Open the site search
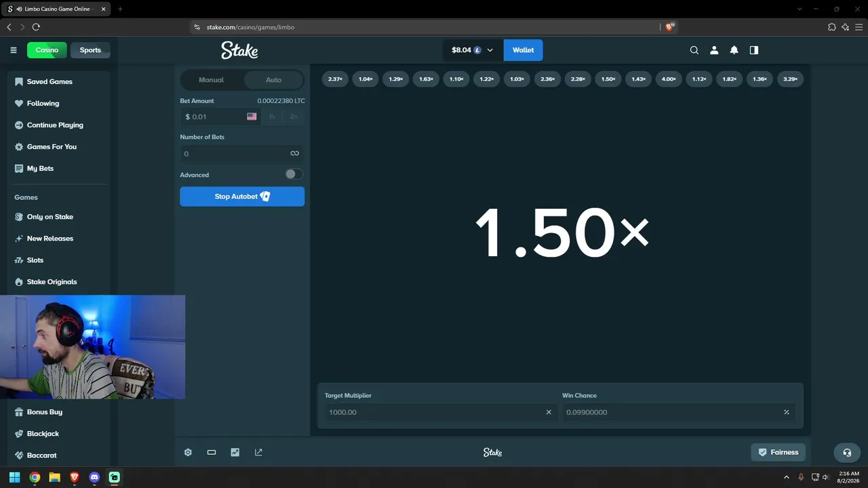The width and height of the screenshot is (868, 488). pos(694,50)
